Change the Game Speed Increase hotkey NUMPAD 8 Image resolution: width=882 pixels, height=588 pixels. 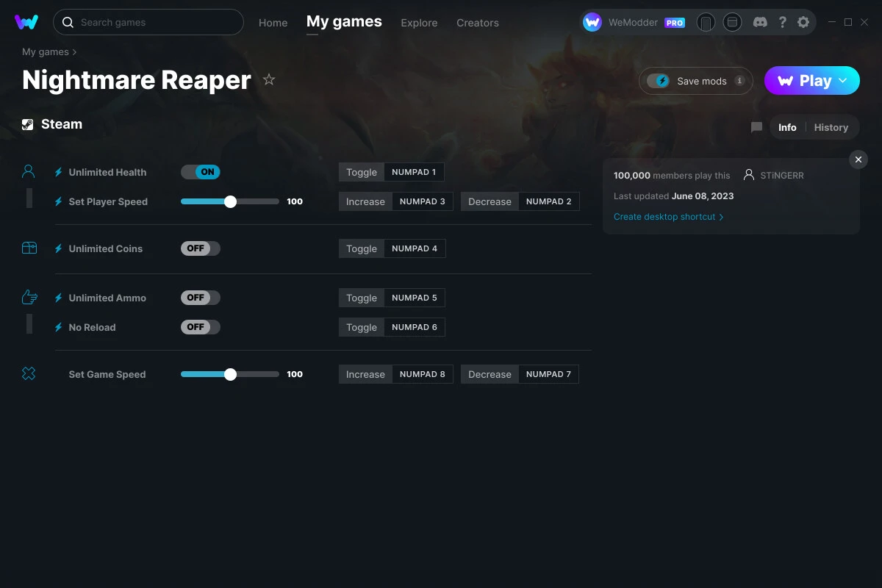coord(423,374)
